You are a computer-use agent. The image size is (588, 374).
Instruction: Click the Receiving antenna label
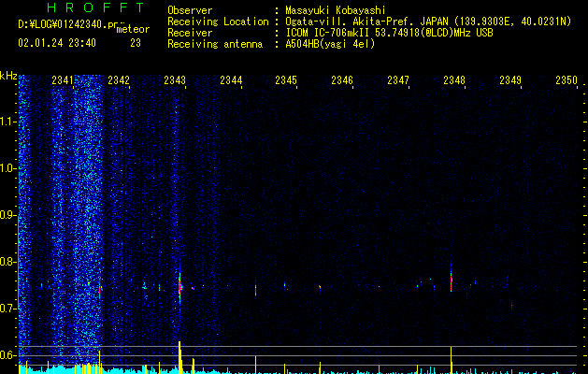click(215, 44)
